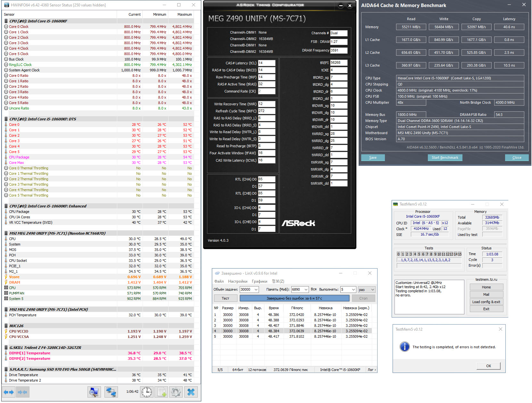Click the LinX completed progress bar

point(295,298)
